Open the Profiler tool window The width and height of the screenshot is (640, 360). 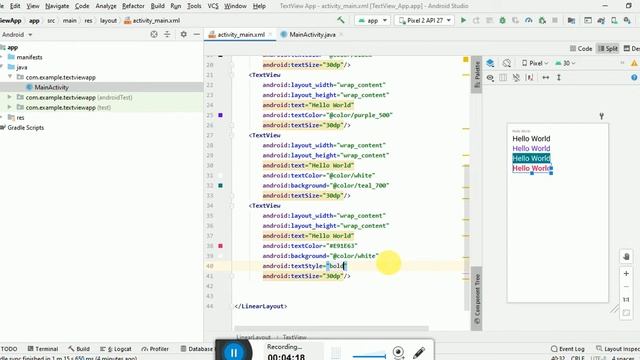click(155, 349)
